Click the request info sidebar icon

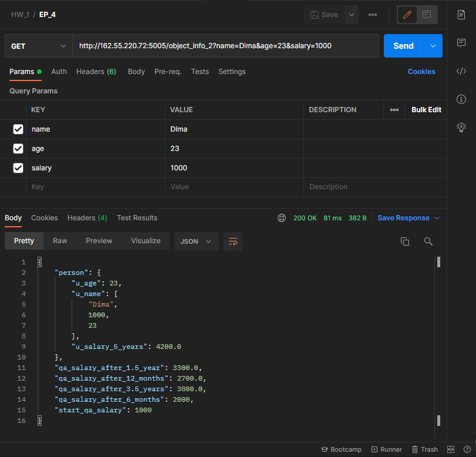[x=461, y=99]
